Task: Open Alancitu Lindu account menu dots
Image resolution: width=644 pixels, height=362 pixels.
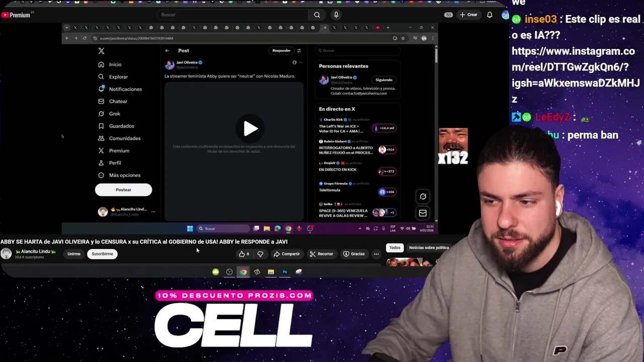Action: [153, 212]
